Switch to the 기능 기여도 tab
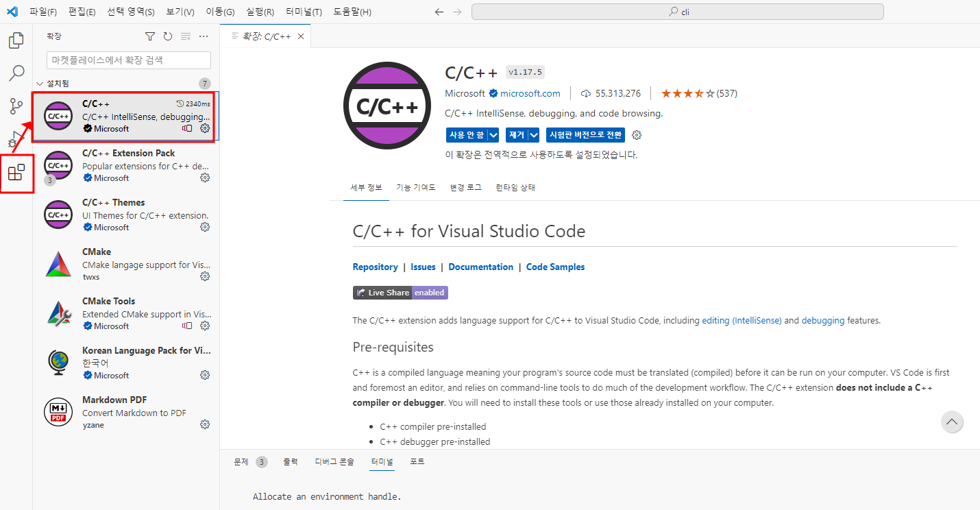 [x=415, y=187]
